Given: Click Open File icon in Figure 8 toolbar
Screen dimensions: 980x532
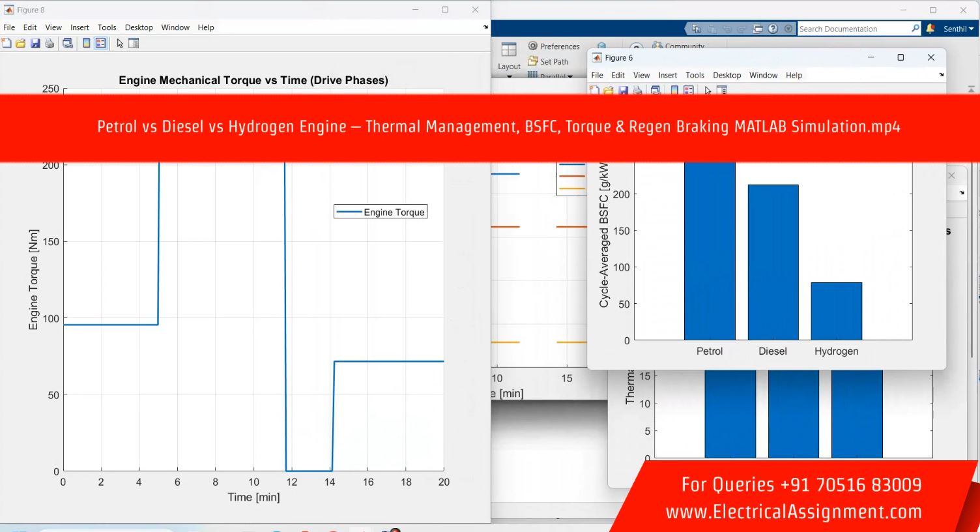Looking at the screenshot, I should [x=21, y=44].
